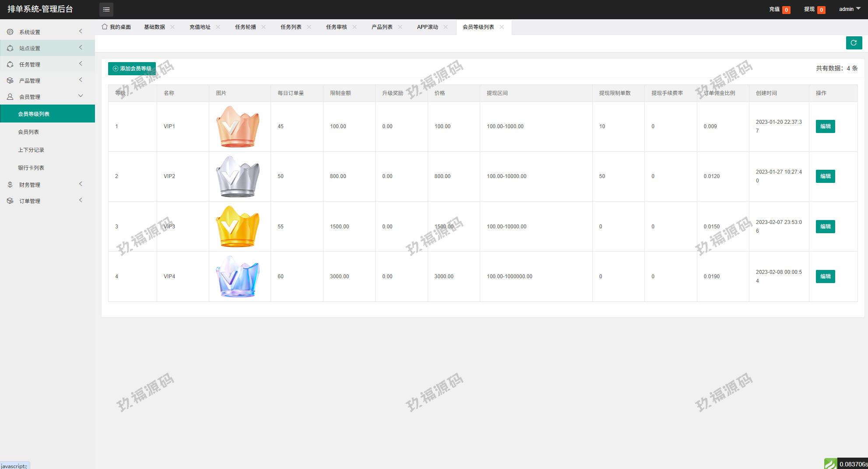868x469 pixels.
Task: Click the VIP3 gold crown image
Action: (238, 227)
